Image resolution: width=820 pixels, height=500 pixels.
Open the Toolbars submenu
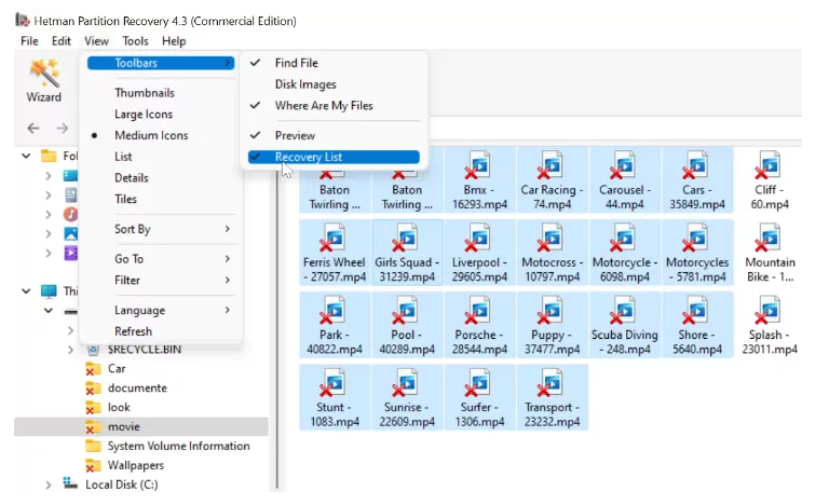click(161, 63)
